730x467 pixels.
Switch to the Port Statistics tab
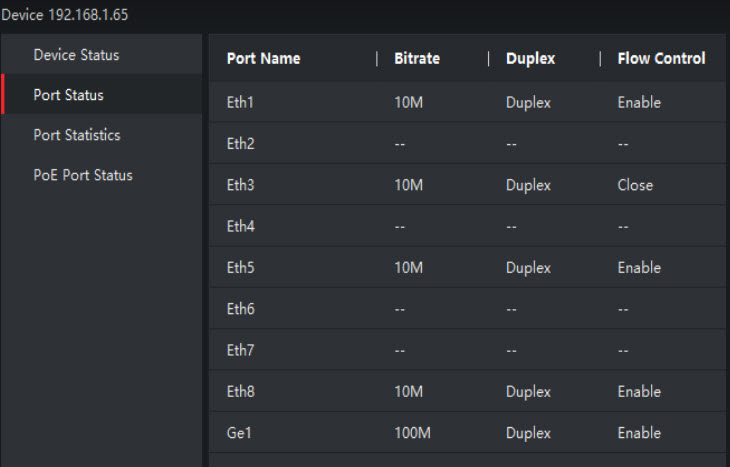pos(77,135)
